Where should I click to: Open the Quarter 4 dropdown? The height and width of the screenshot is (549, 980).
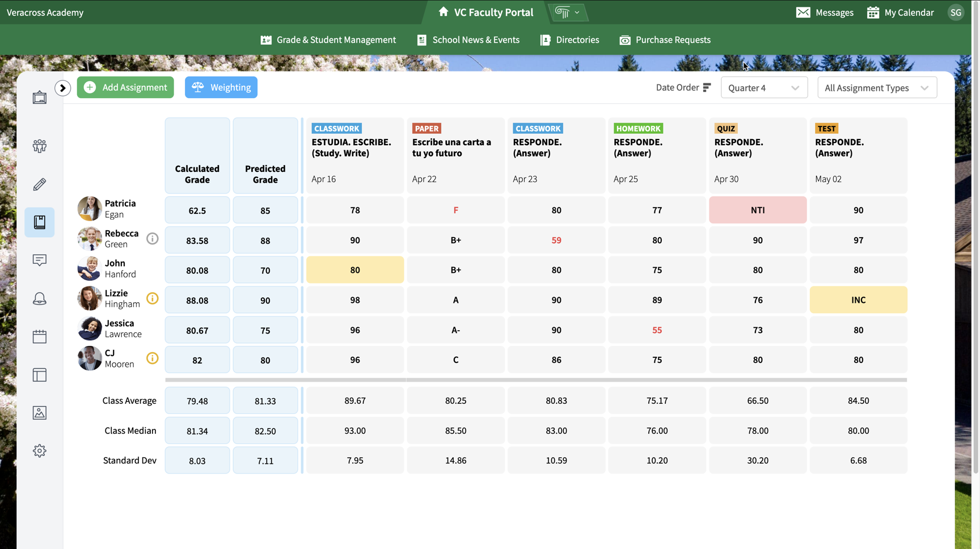pos(764,87)
